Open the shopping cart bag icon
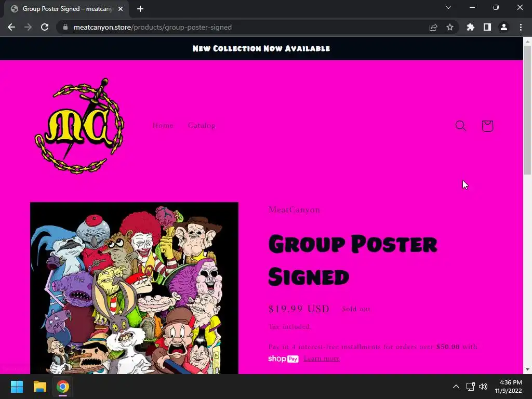This screenshot has height=399, width=532. (x=487, y=126)
